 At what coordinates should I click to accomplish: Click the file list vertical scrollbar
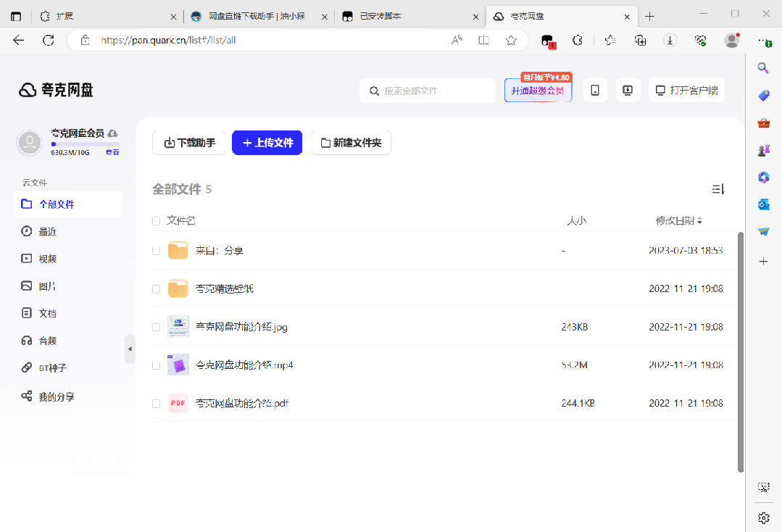click(x=741, y=352)
